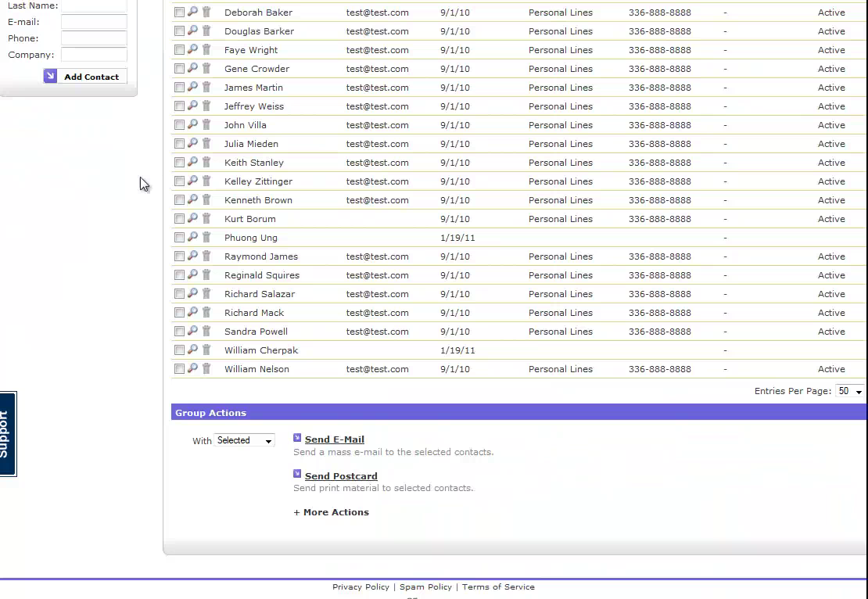View Richard Salazar with magnifier icon
Screen dimensions: 868x599
coord(192,294)
